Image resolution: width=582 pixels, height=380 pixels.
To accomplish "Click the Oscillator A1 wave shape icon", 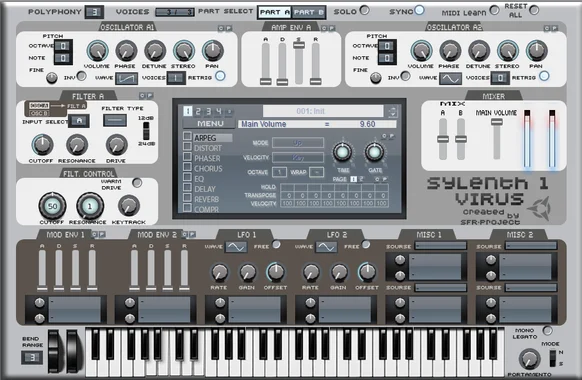I will 126,78.
